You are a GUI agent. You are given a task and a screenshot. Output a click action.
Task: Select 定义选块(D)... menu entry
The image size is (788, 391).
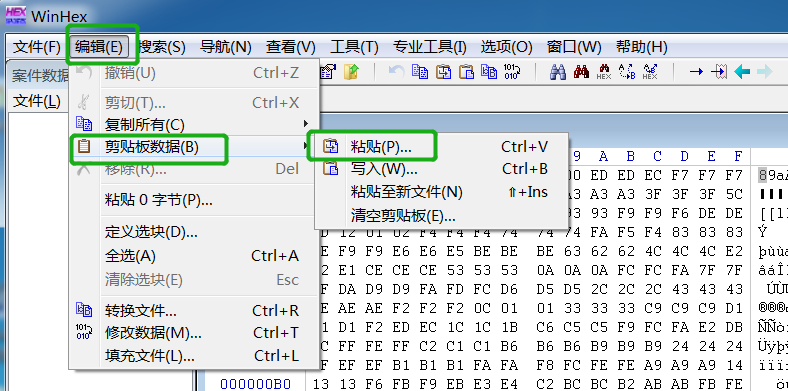(x=194, y=232)
